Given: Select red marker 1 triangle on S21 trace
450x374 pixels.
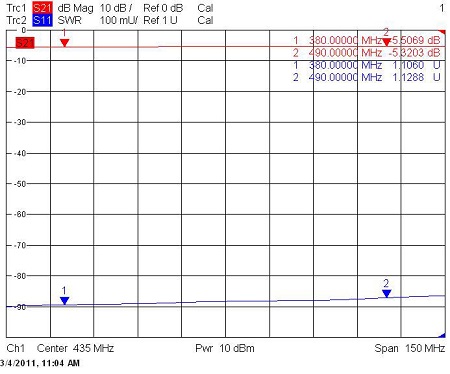Looking at the screenshot, I should (64, 43).
